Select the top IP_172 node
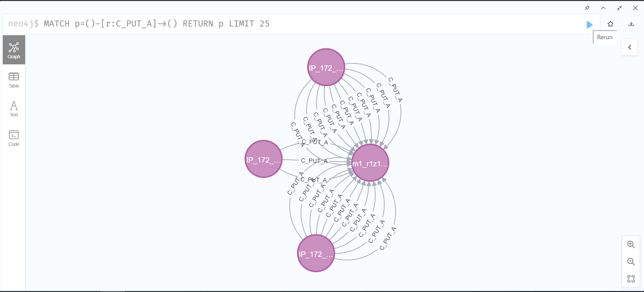The height and width of the screenshot is (292, 644). (326, 67)
